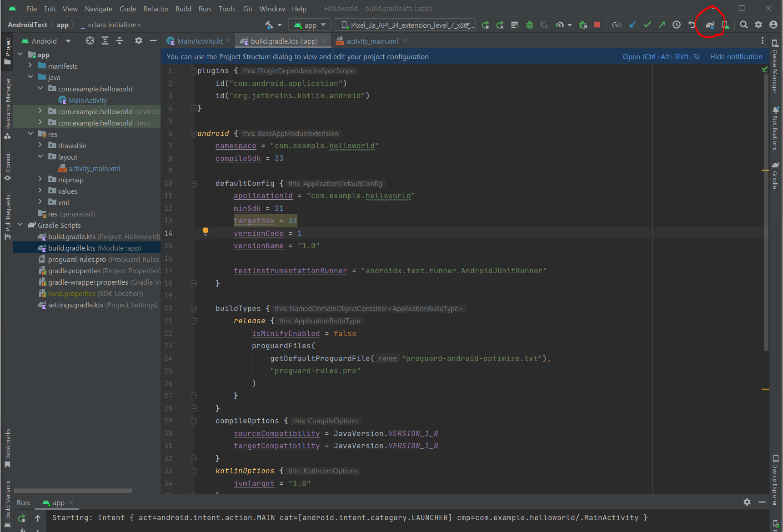Open the File menu

click(31, 9)
